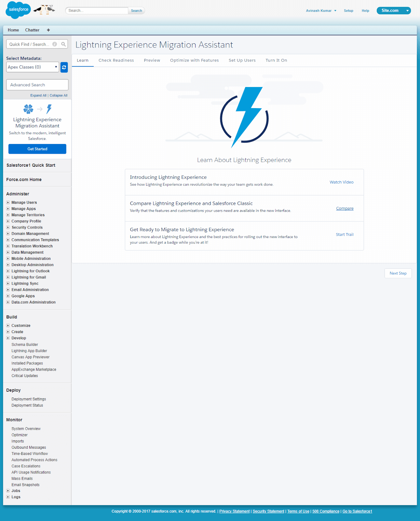Click the plus icon beside Chatter tab
The height and width of the screenshot is (521, 420).
click(x=48, y=30)
